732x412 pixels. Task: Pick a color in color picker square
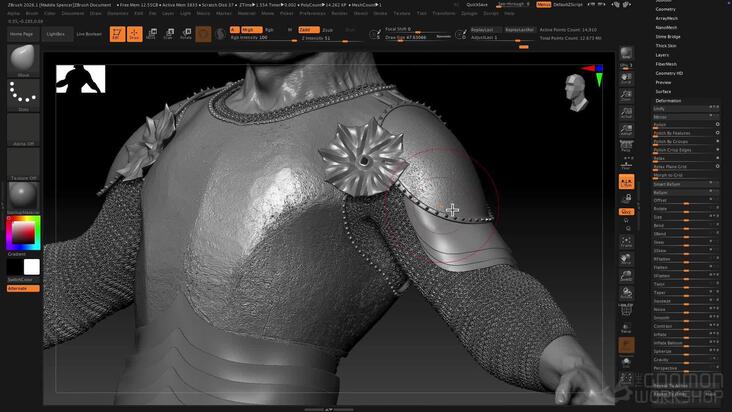23,232
